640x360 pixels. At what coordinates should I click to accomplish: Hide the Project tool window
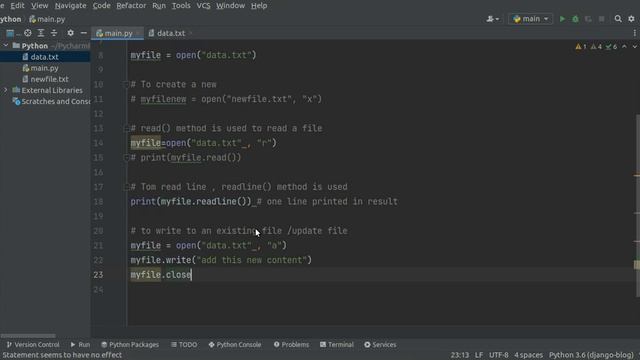(x=84, y=33)
